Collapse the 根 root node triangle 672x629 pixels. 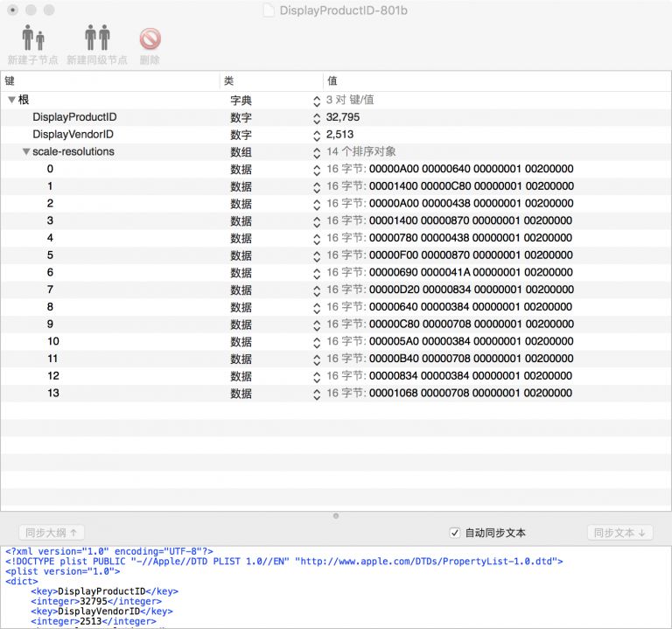click(11, 100)
